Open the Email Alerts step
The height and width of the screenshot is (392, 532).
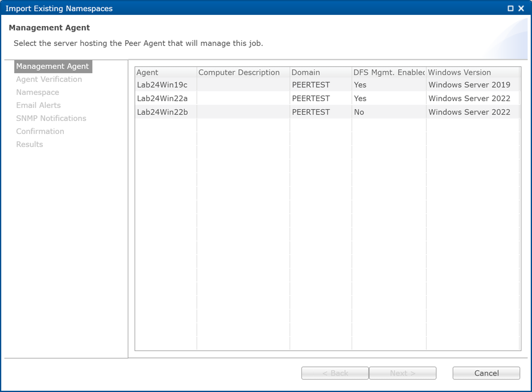click(38, 105)
